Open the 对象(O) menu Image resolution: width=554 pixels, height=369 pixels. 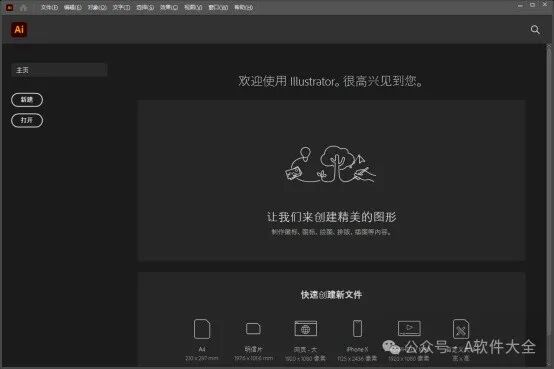point(97,7)
